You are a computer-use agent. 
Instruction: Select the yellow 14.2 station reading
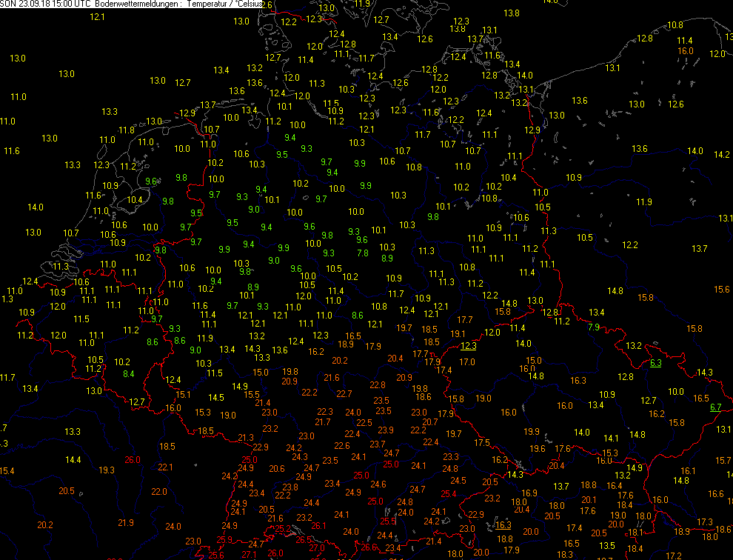722,155
